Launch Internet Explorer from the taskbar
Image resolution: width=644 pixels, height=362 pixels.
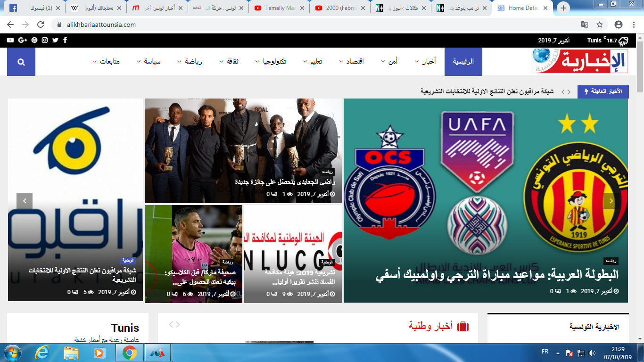coord(41,353)
